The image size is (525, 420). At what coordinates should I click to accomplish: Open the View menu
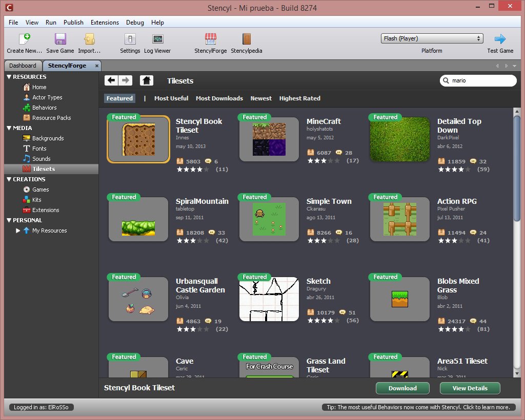click(32, 23)
